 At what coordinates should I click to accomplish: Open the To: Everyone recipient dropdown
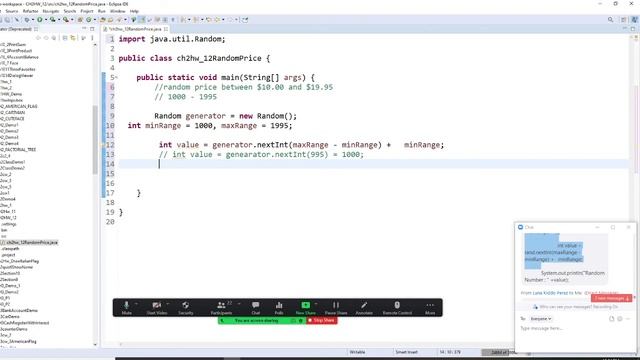(541, 319)
